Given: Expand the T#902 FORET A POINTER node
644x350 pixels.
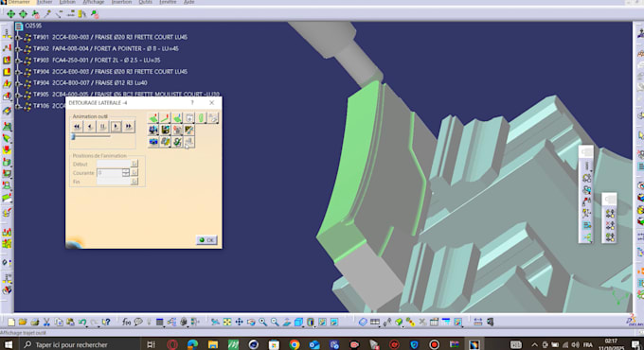Looking at the screenshot, I should [x=18, y=49].
